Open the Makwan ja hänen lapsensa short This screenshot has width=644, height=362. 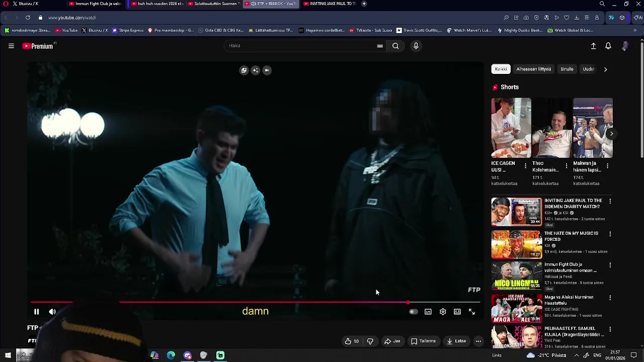coord(593,128)
